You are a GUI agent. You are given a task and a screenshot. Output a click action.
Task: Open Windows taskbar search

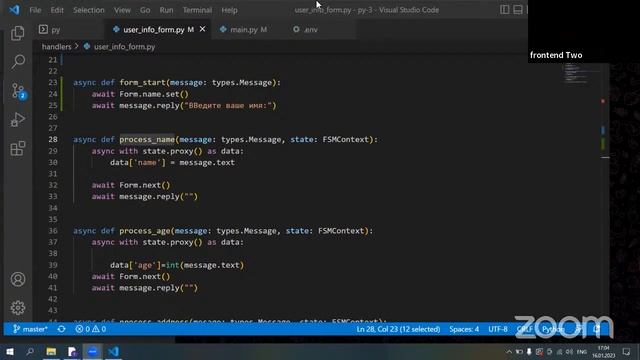tap(30, 351)
